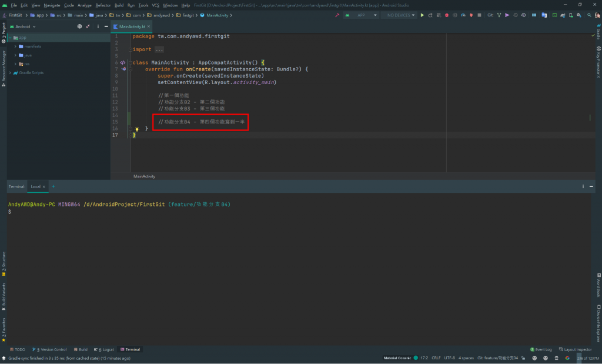Expand the manifests folder
The height and width of the screenshot is (364, 602).
15,46
